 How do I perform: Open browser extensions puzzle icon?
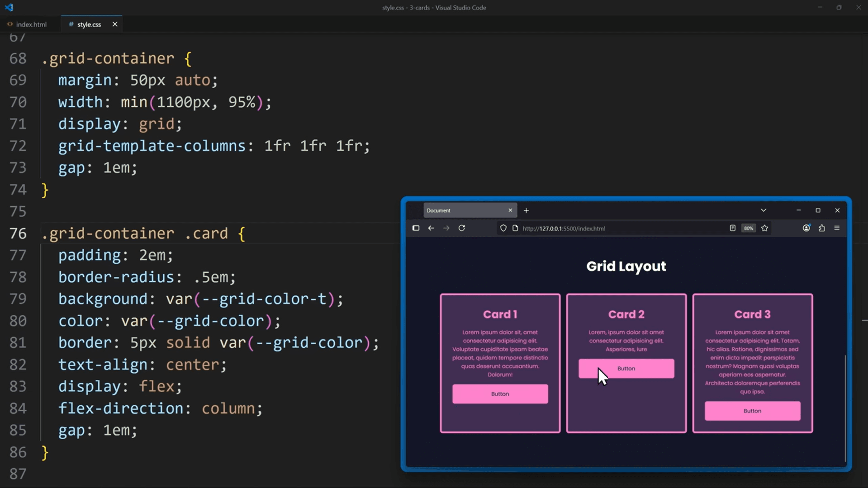coord(821,228)
